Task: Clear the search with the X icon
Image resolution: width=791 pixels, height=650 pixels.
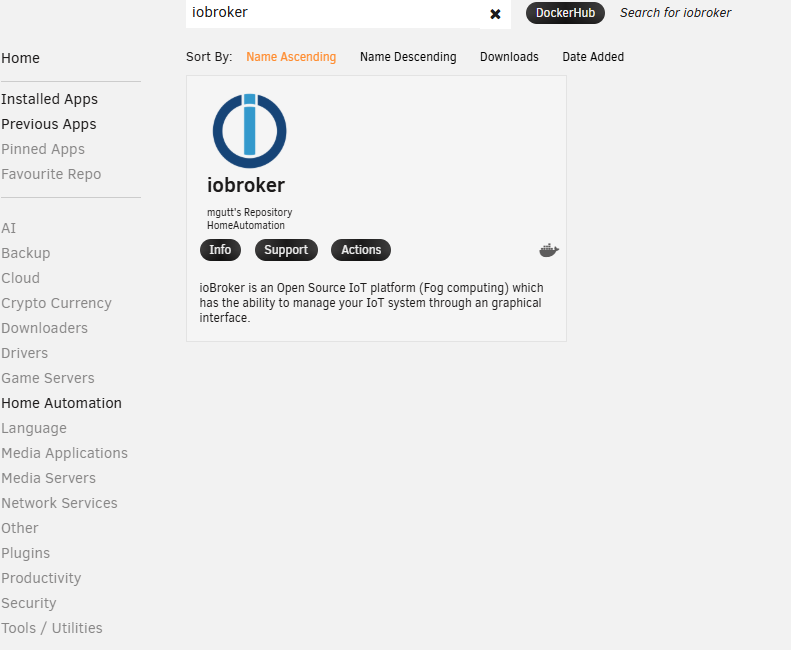Action: pyautogui.click(x=495, y=14)
